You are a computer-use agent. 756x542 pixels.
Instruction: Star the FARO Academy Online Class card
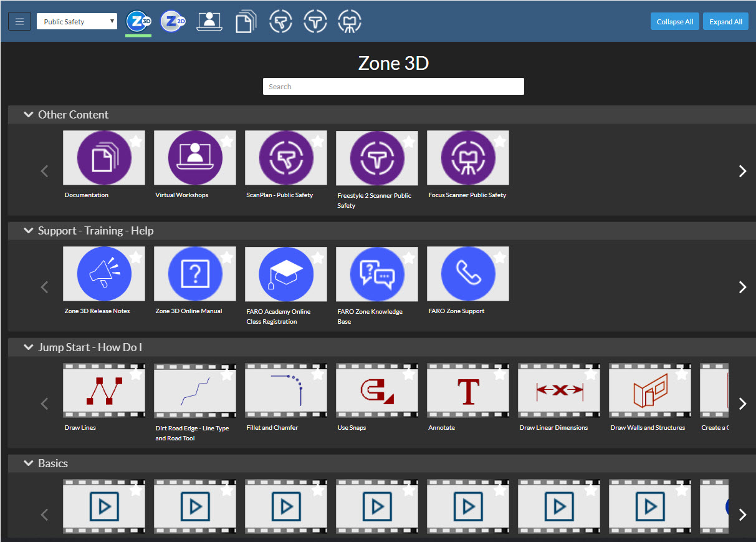[x=318, y=257]
